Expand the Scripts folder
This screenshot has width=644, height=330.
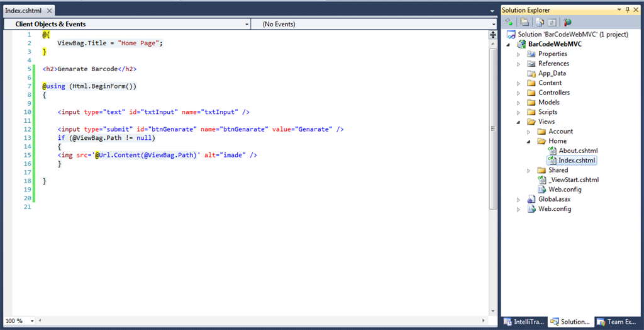point(519,112)
